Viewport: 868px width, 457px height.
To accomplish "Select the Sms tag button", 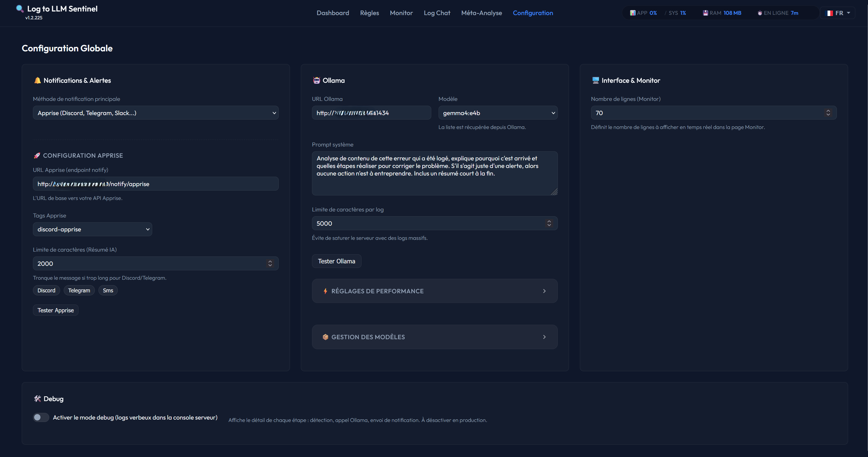I will [108, 291].
